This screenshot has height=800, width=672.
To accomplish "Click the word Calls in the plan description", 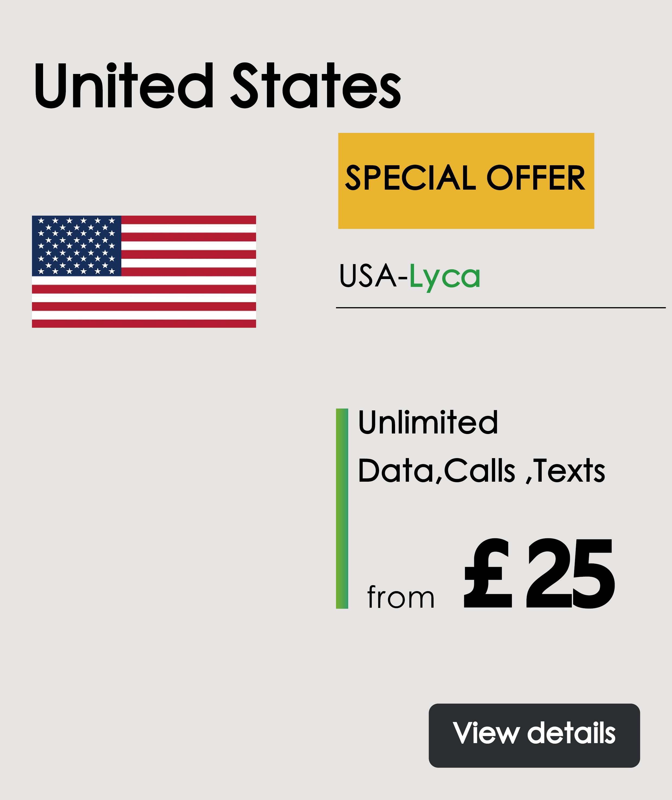I will tap(479, 471).
